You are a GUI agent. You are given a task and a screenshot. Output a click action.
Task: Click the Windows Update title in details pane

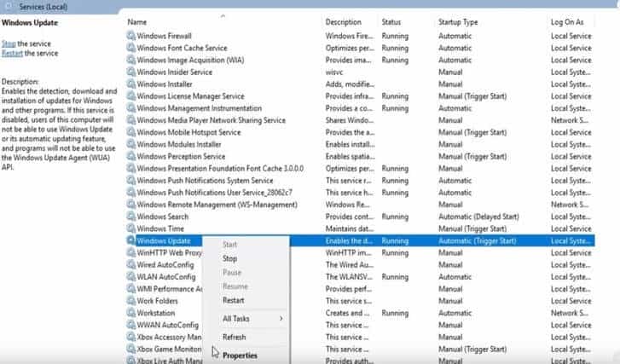pyautogui.click(x=30, y=22)
